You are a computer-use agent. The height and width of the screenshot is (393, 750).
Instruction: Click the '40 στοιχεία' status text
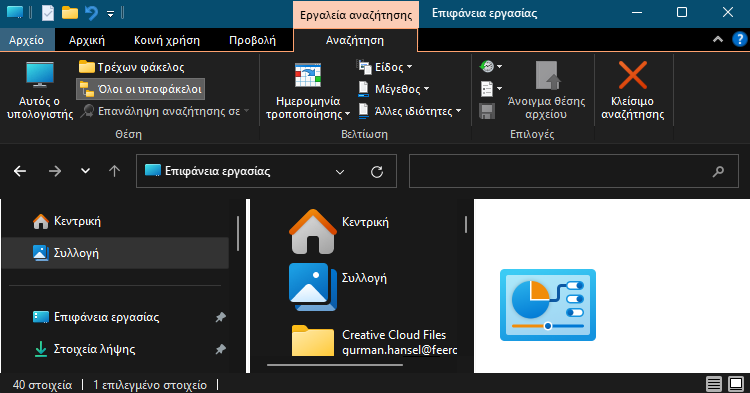tap(43, 385)
